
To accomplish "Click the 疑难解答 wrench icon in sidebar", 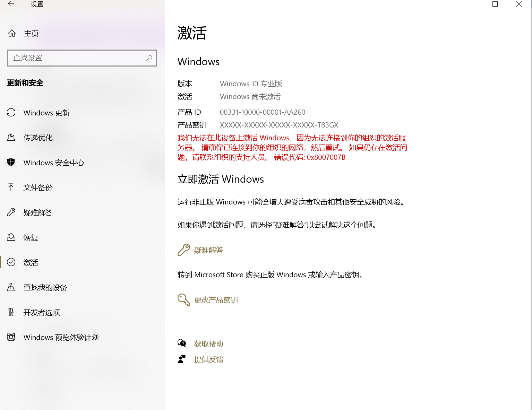I will pos(11,212).
